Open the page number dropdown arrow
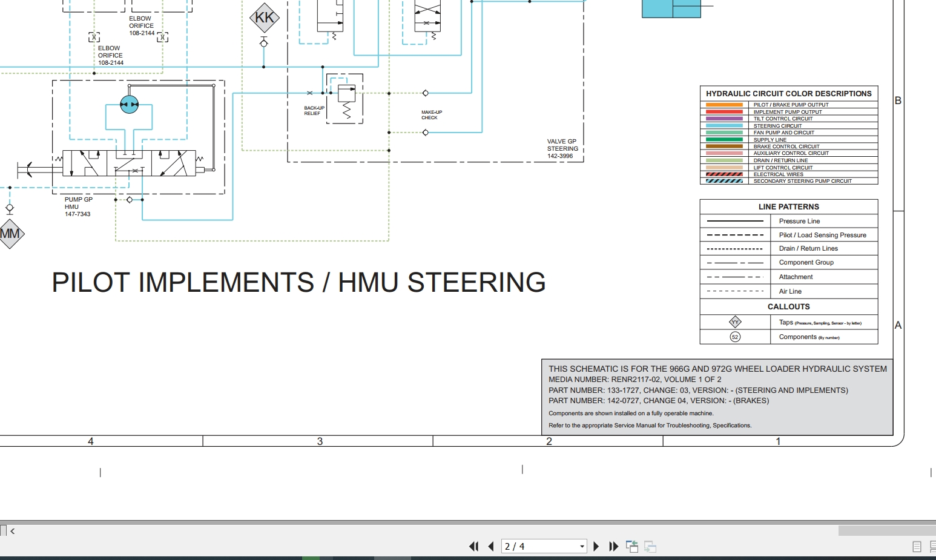The height and width of the screenshot is (560, 936). tap(582, 546)
